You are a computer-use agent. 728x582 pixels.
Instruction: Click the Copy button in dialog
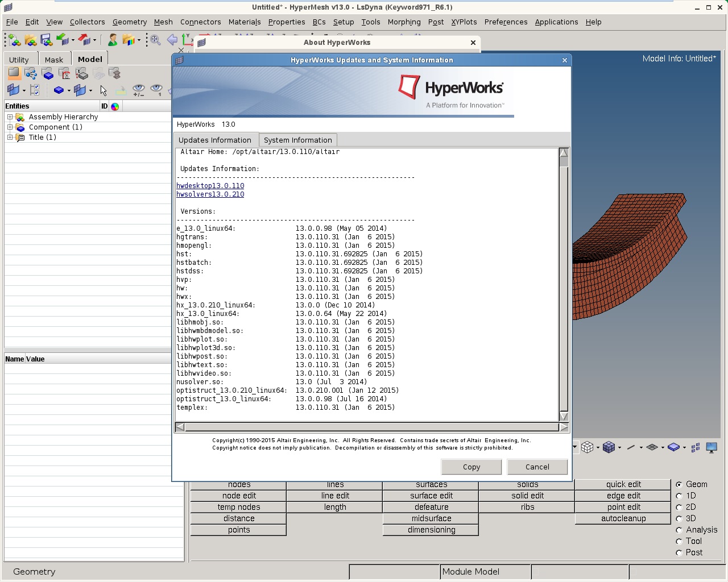point(471,467)
